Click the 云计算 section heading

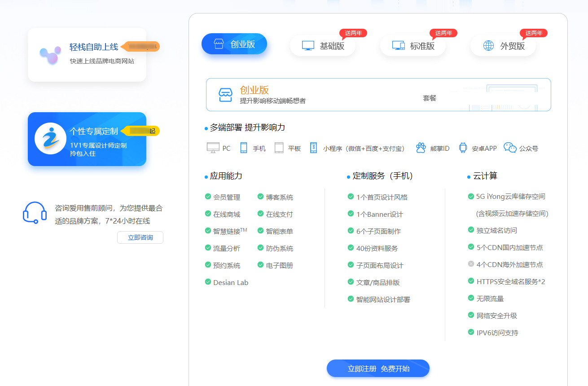(x=485, y=176)
